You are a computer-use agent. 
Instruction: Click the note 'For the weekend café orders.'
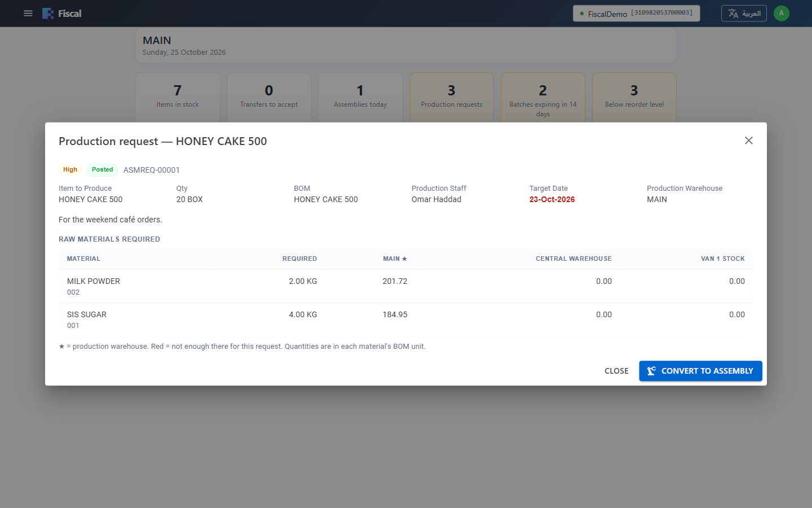(x=111, y=220)
